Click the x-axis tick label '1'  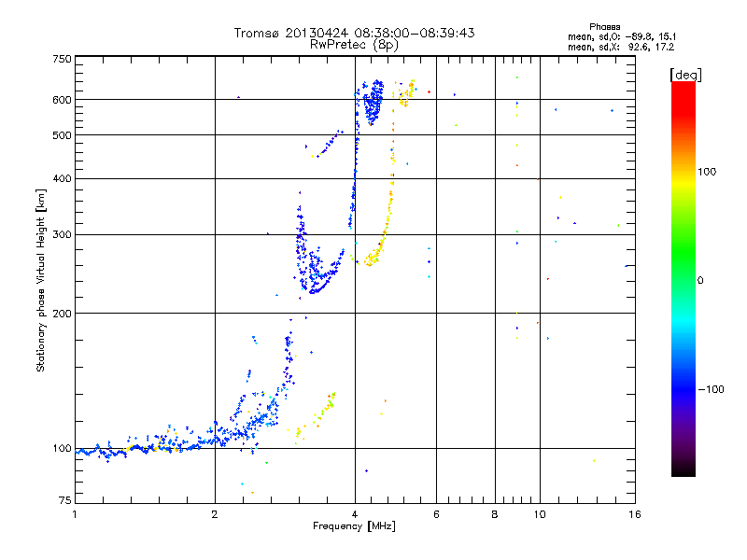pyautogui.click(x=75, y=514)
